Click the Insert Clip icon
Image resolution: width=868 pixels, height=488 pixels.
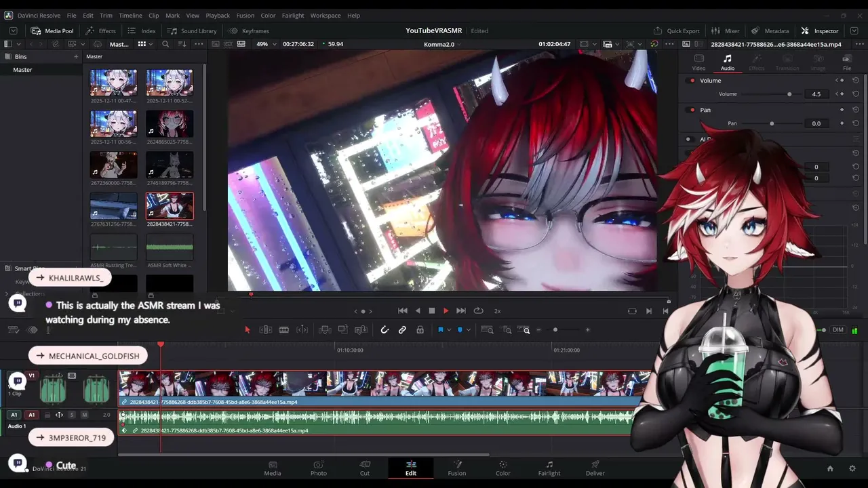coord(325,330)
